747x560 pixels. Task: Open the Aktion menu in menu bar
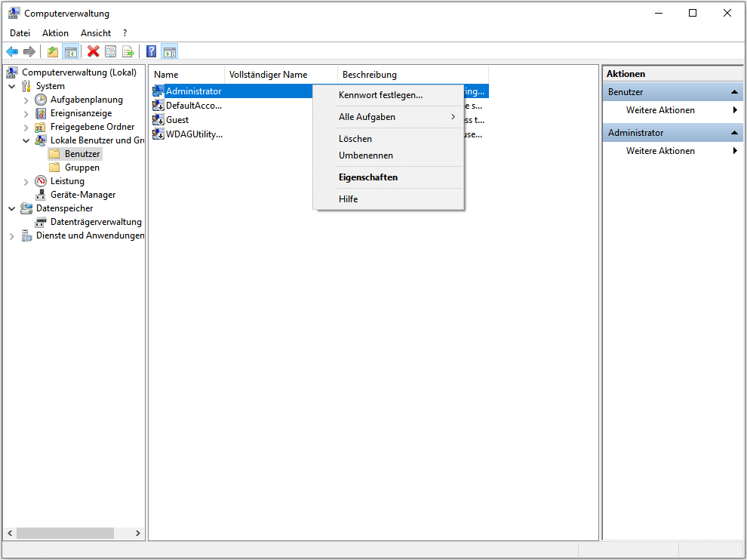55,33
